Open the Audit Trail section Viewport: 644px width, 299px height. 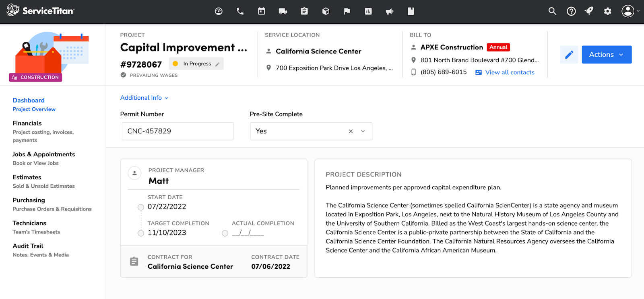pos(41,250)
